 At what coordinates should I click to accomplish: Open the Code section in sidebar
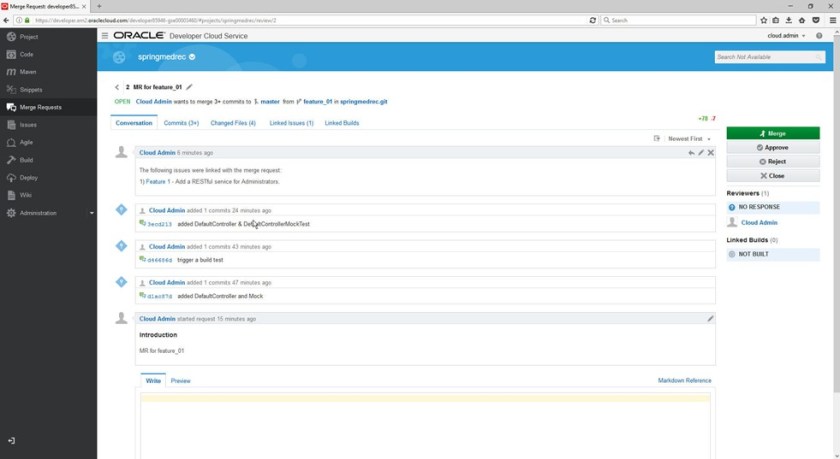click(x=26, y=54)
